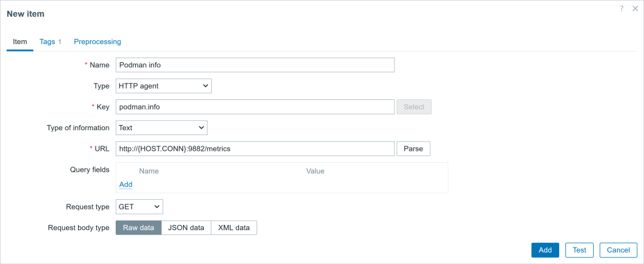Viewport: 644px width, 264px height.
Task: Open the Type dropdown showing HTTP agent
Action: click(x=164, y=86)
